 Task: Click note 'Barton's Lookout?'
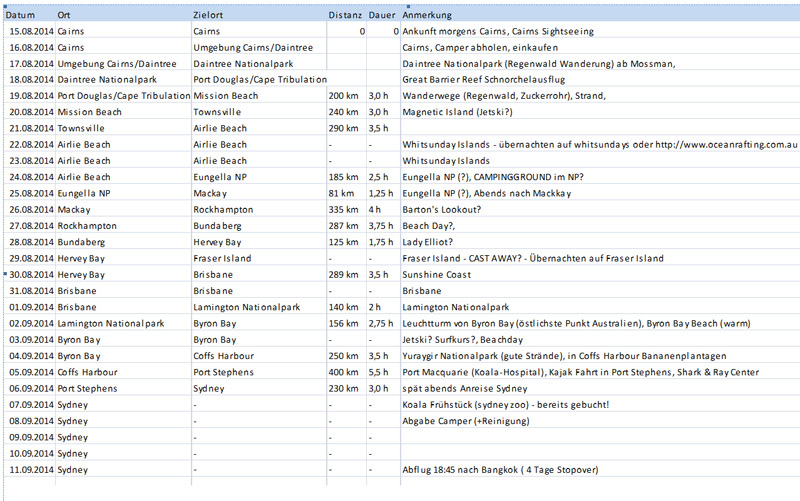441,210
